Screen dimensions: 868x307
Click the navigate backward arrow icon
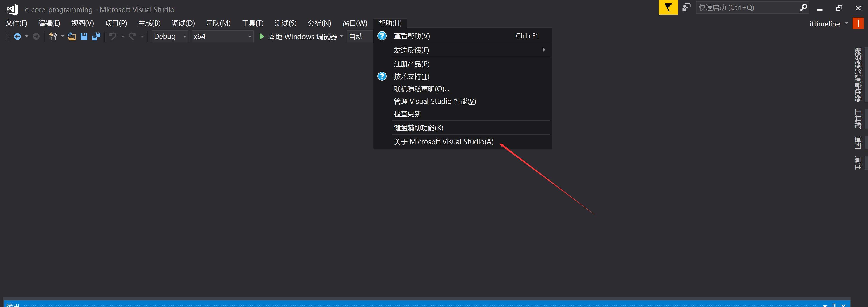pyautogui.click(x=17, y=36)
